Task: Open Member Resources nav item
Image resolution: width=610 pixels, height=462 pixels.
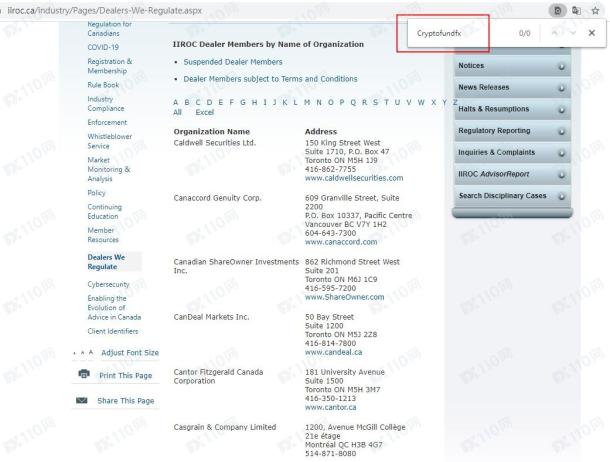Action: point(103,235)
